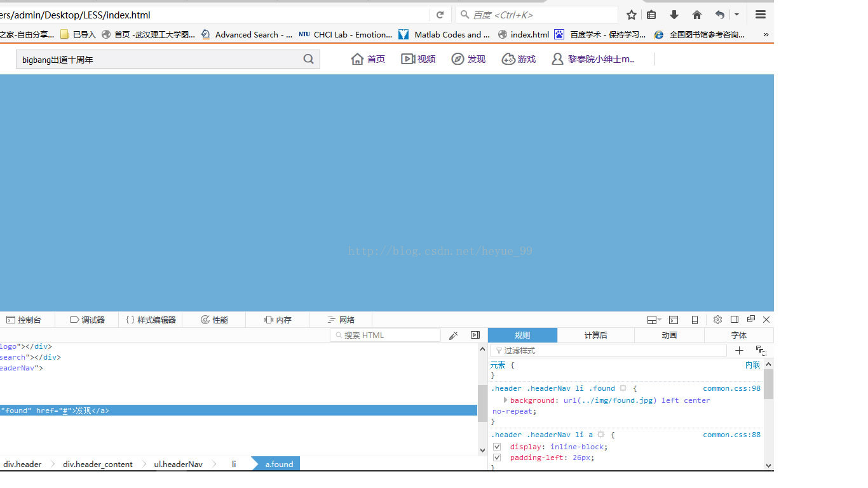
Task: Open the 网络 network tab
Action: point(341,320)
